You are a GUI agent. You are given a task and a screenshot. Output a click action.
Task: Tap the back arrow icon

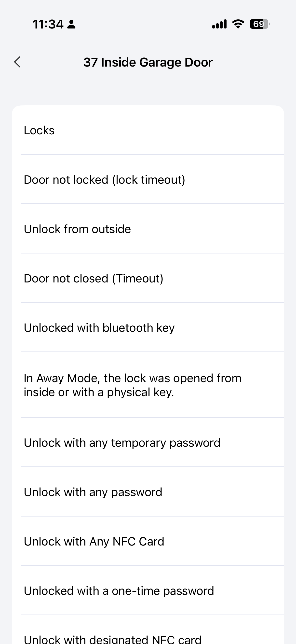[x=17, y=62]
